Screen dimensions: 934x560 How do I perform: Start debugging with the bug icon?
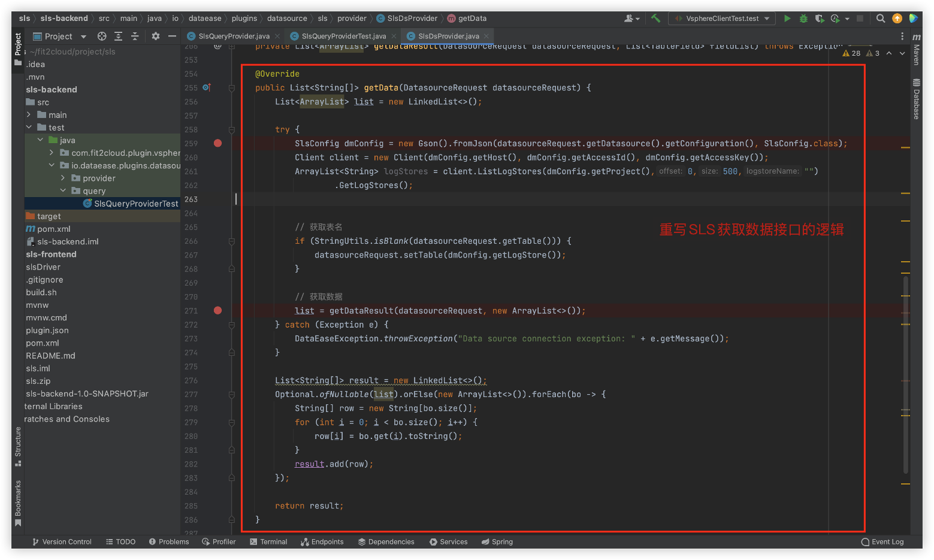click(803, 19)
